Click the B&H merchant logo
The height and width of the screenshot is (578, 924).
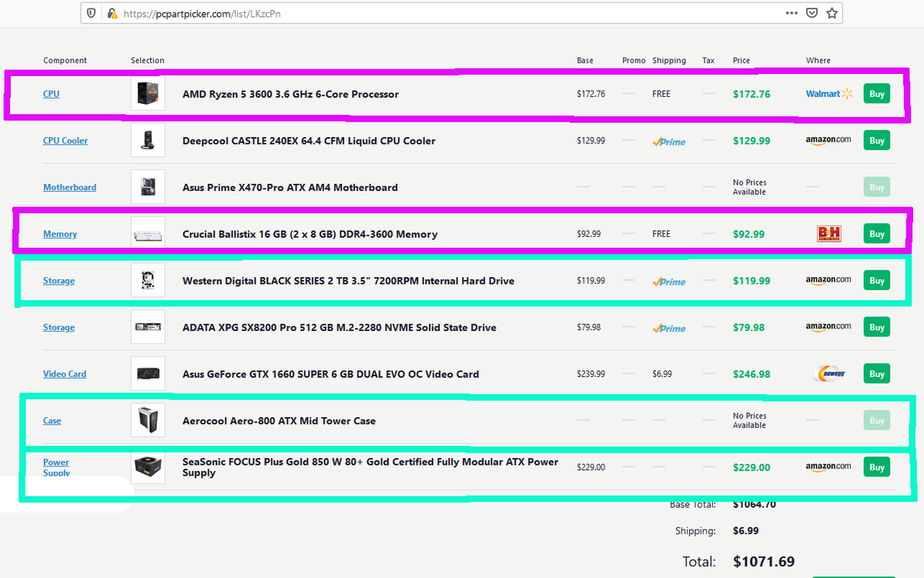pyautogui.click(x=829, y=234)
